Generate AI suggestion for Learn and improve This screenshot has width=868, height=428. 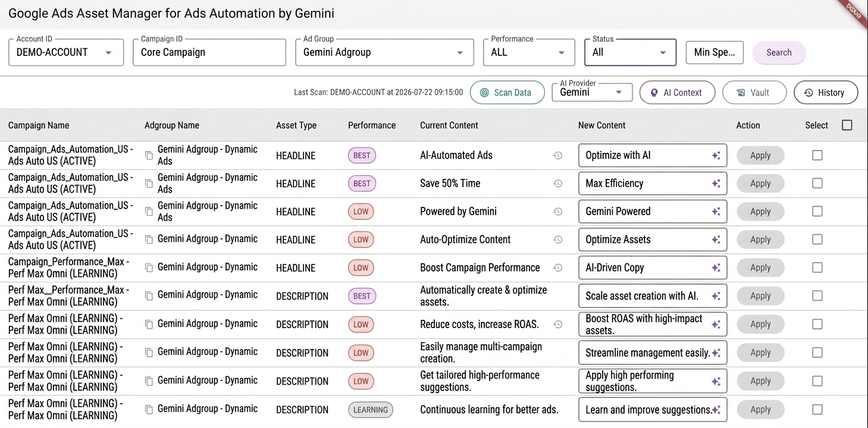pyautogui.click(x=716, y=410)
